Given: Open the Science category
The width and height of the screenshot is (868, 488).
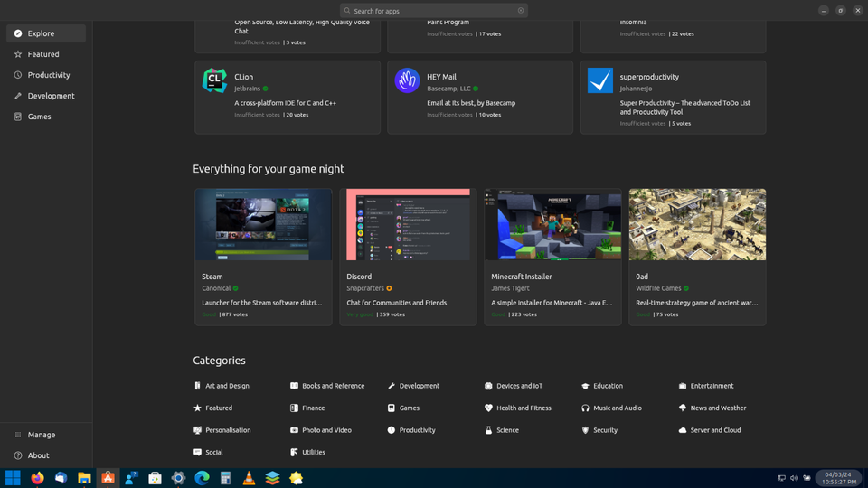Looking at the screenshot, I should click(502, 430).
